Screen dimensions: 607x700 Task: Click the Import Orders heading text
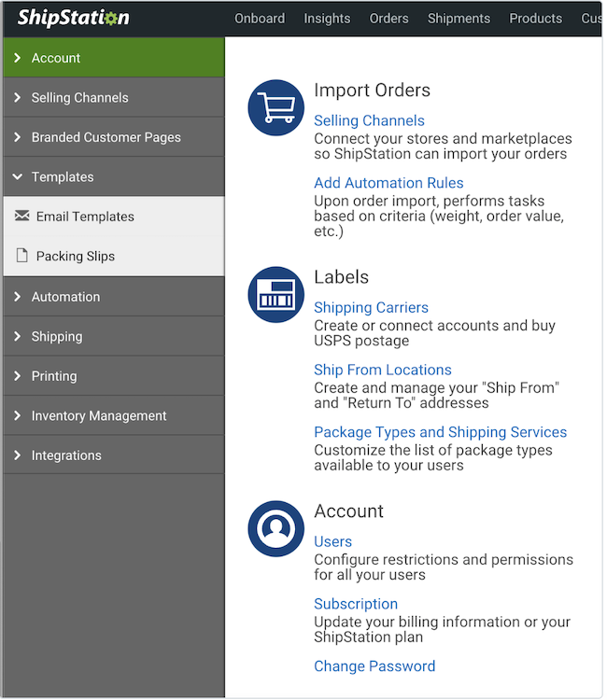tap(373, 91)
